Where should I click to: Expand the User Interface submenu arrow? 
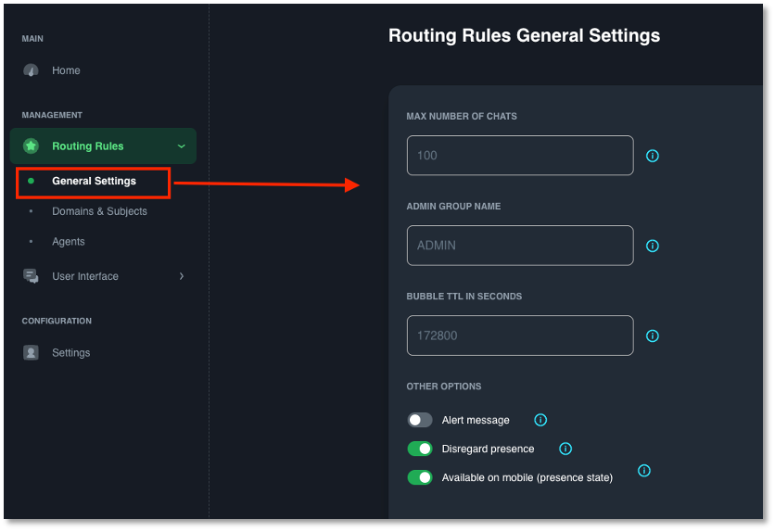pos(181,276)
